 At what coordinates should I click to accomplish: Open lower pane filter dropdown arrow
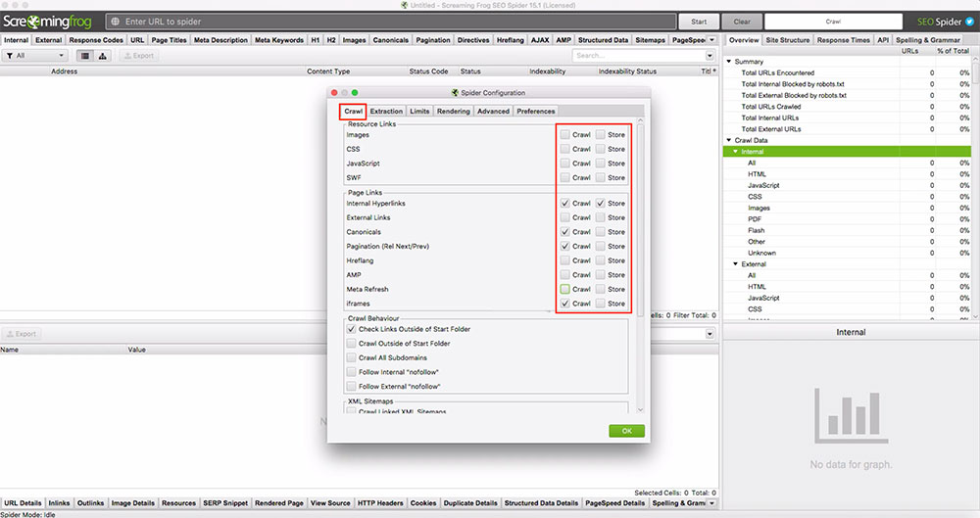pyautogui.click(x=710, y=334)
